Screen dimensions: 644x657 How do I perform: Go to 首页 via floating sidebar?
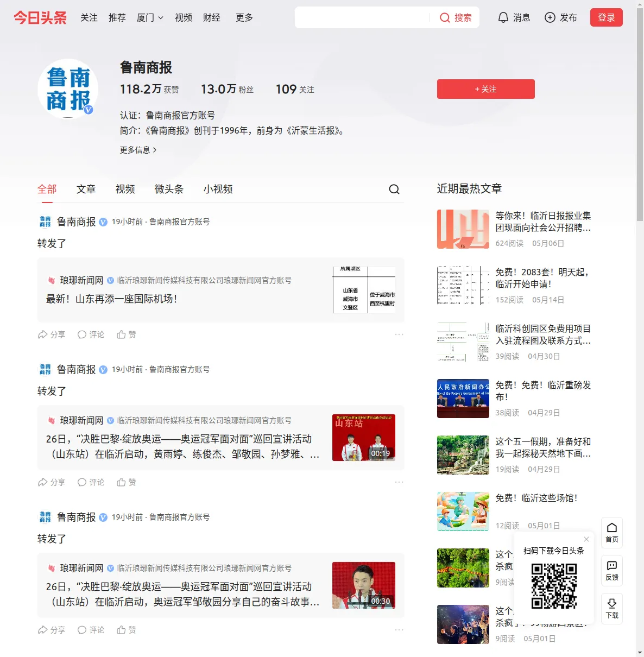coord(612,533)
